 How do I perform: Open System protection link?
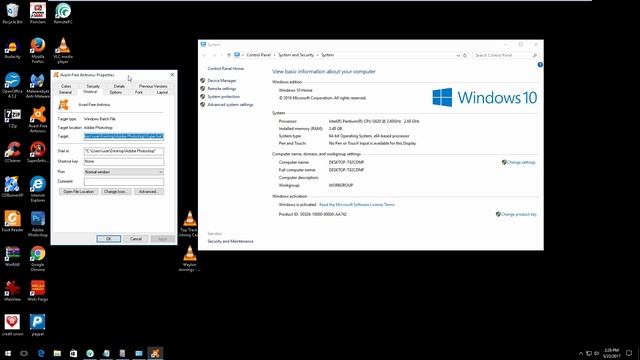point(223,97)
